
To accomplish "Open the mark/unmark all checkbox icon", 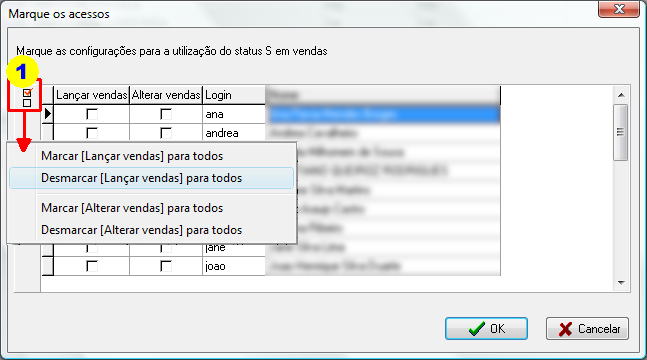I will pos(27,97).
